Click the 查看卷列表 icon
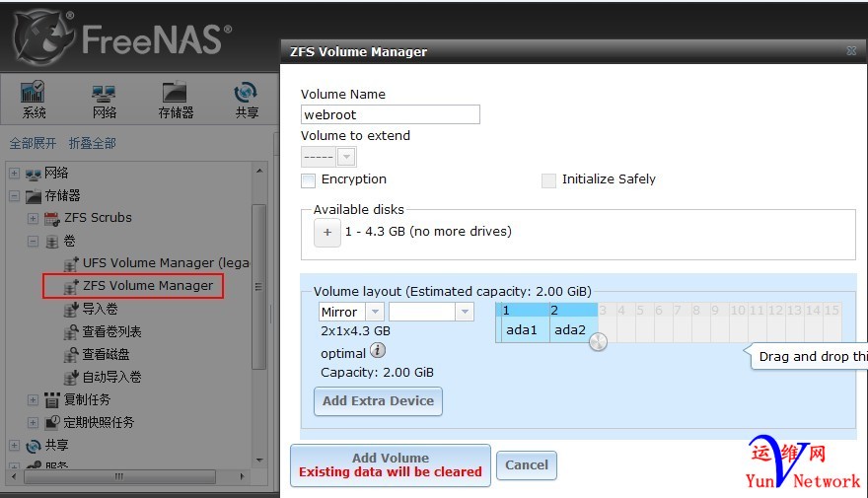This screenshot has width=868, height=498. (x=71, y=332)
